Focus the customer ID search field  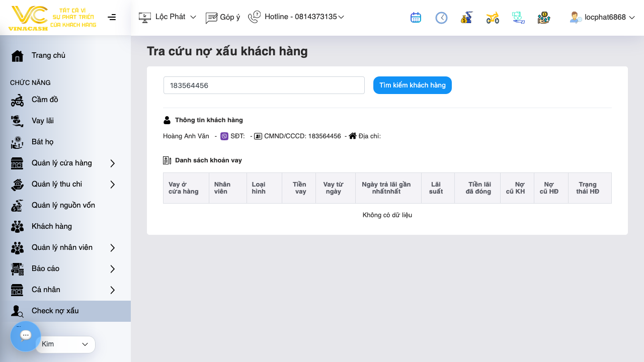point(264,85)
